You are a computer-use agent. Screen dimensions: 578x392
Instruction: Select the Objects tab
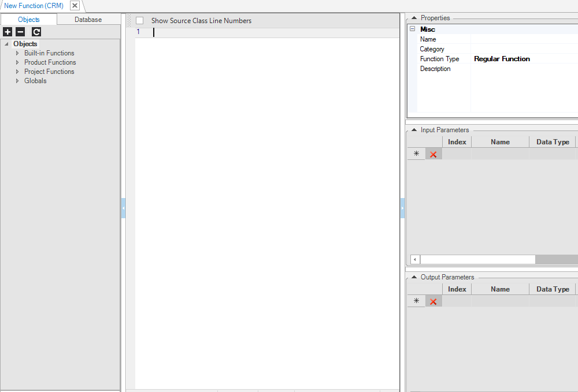click(29, 20)
